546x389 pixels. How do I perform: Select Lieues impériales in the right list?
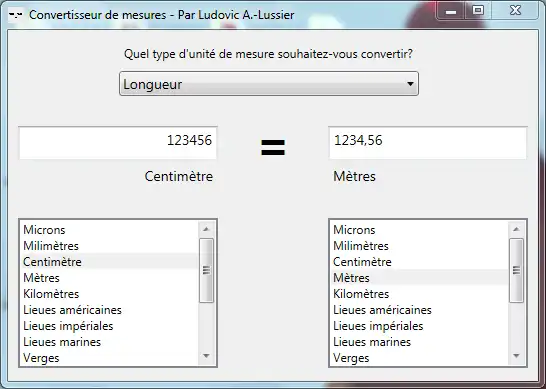419,326
